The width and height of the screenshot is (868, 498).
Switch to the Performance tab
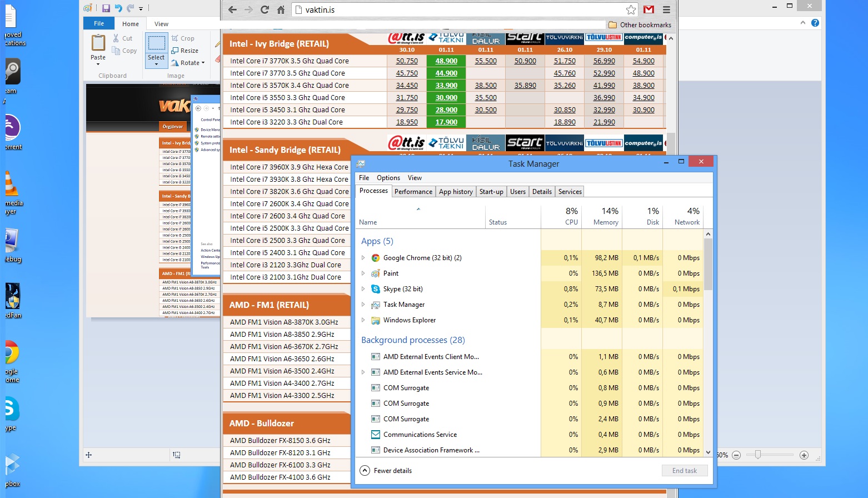pyautogui.click(x=413, y=192)
